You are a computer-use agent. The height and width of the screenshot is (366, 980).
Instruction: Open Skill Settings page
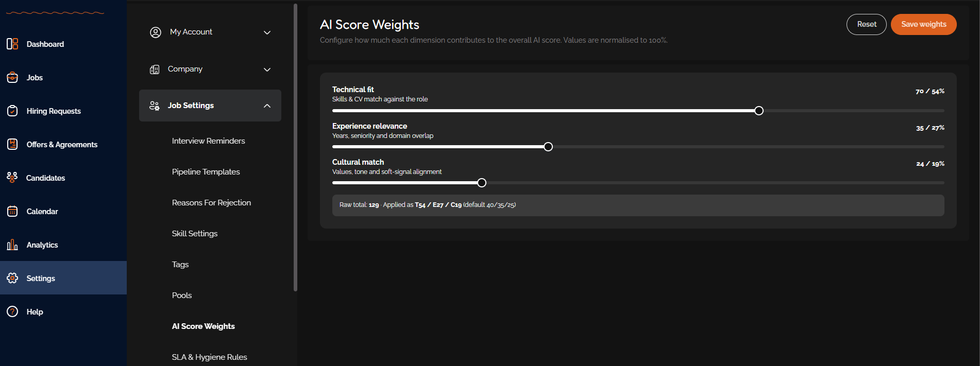coord(195,233)
